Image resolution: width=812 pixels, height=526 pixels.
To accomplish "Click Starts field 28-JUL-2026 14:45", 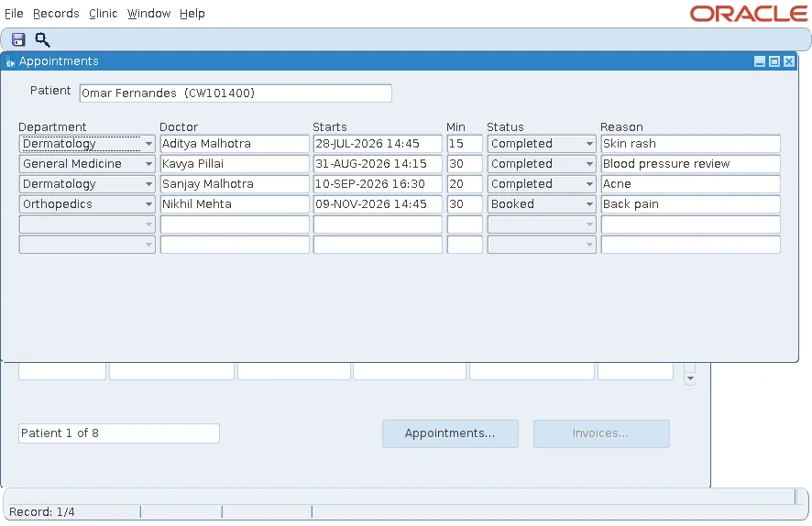I will click(378, 144).
